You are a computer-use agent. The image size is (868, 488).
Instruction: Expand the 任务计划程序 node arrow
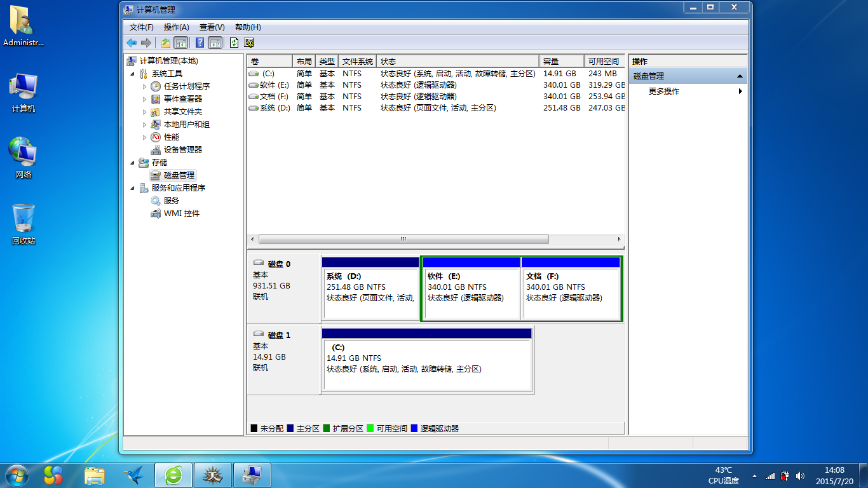tap(145, 86)
